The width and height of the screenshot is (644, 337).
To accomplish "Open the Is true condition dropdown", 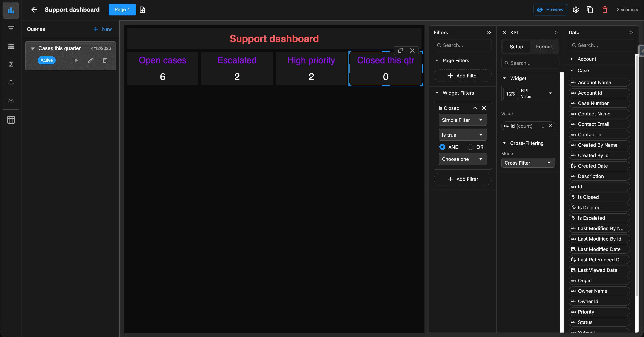I will tap(463, 135).
